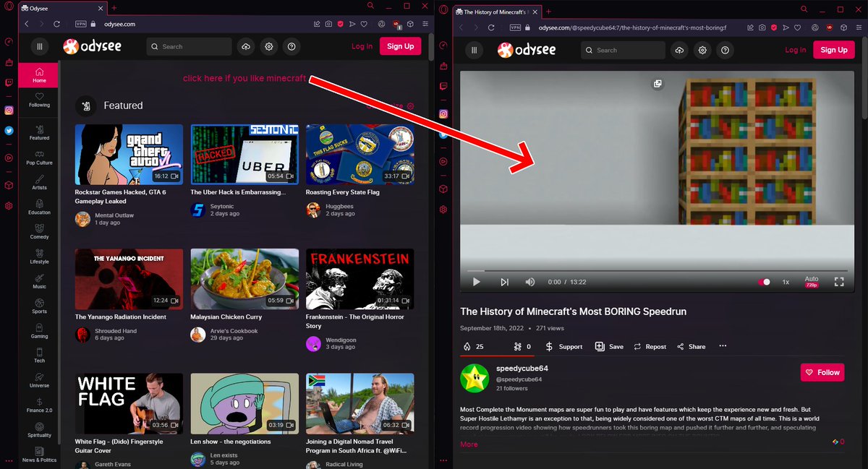Follow the speedycube64 channel
This screenshot has height=469, width=868.
822,372
